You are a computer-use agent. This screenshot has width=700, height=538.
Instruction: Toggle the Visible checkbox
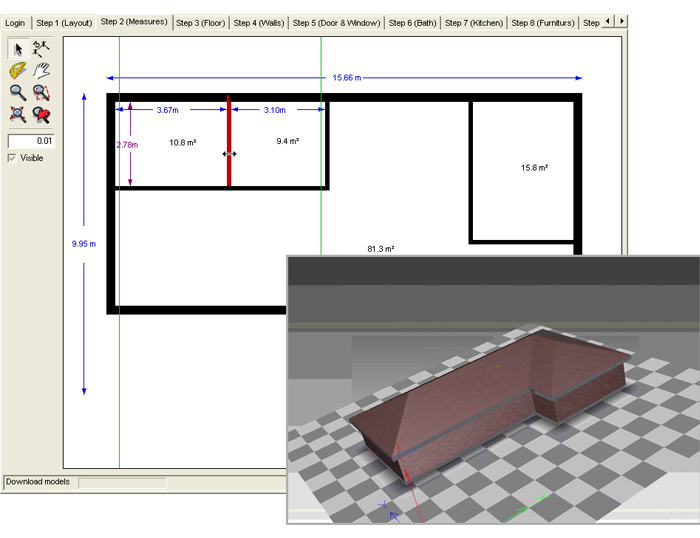[13, 158]
